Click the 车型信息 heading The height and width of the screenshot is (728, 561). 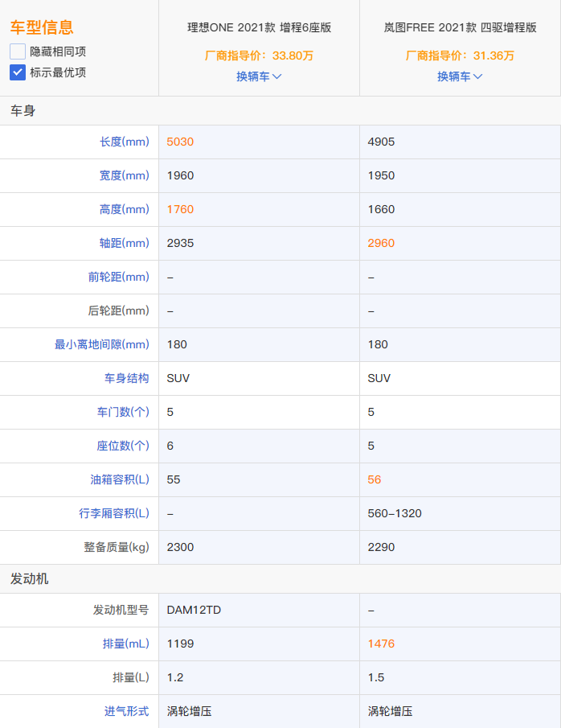[x=42, y=27]
